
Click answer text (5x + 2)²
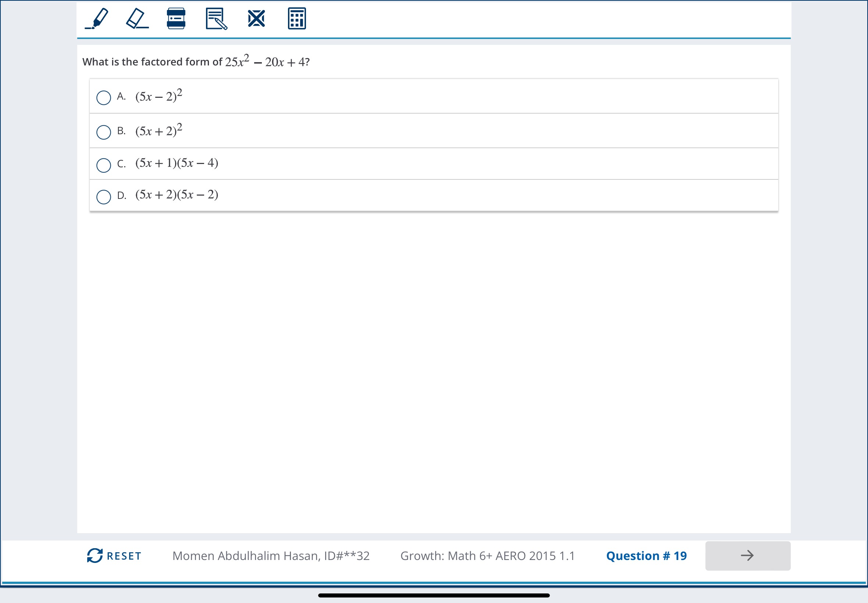tap(159, 130)
